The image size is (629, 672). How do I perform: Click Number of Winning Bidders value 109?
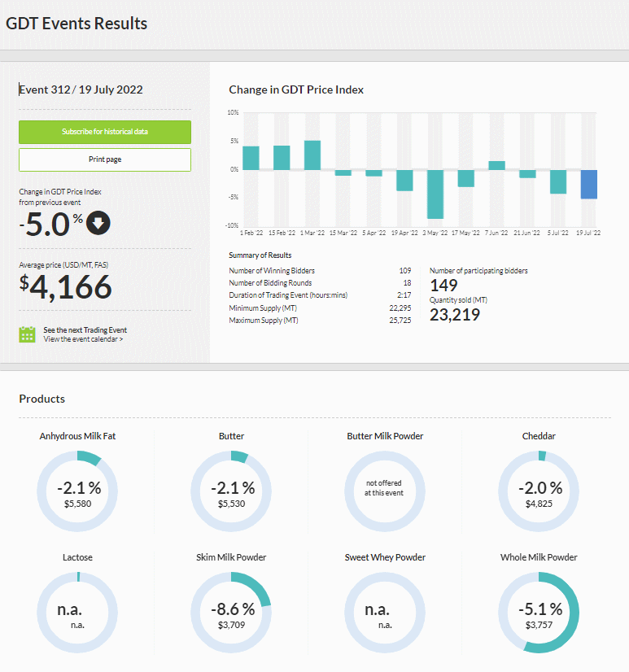coord(404,271)
